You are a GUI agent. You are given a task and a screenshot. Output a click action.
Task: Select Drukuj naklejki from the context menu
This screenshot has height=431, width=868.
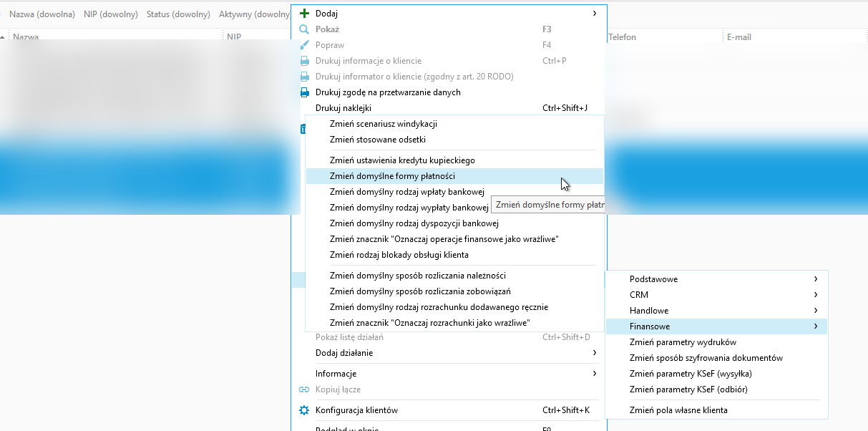click(449, 108)
